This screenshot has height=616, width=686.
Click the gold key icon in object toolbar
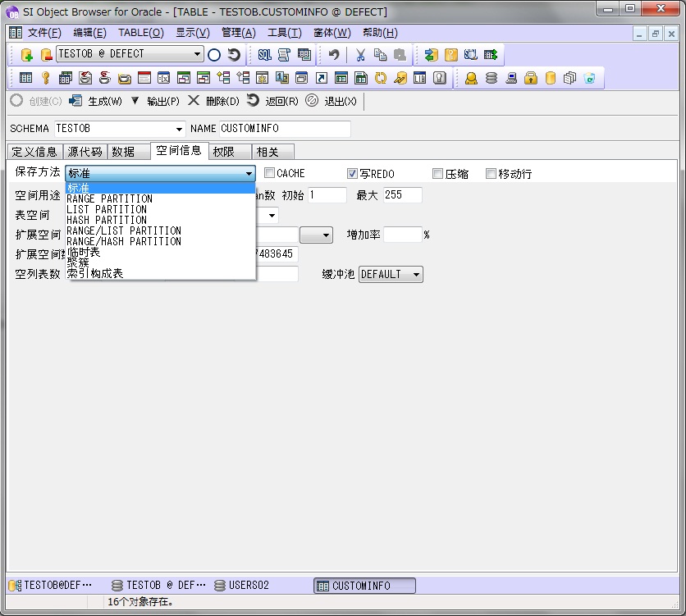[45, 78]
